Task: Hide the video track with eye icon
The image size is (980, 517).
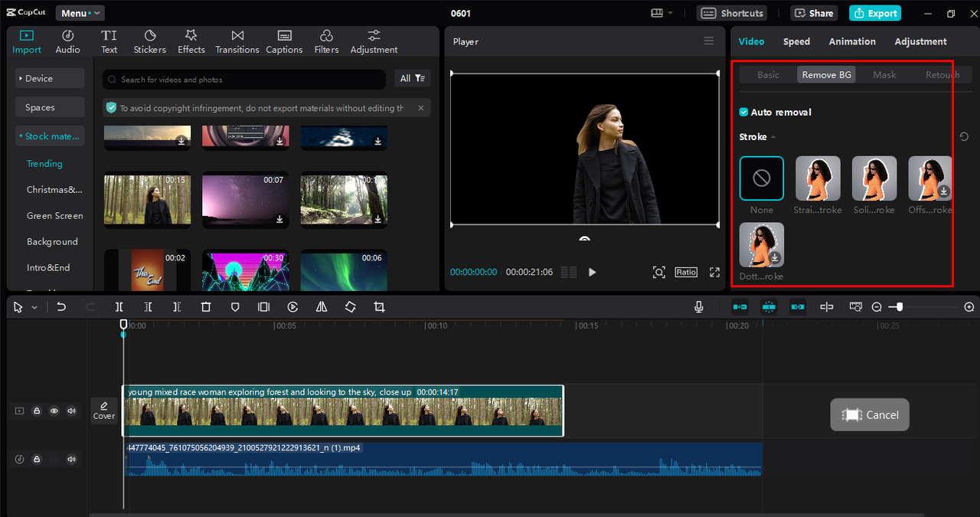Action: [x=54, y=411]
